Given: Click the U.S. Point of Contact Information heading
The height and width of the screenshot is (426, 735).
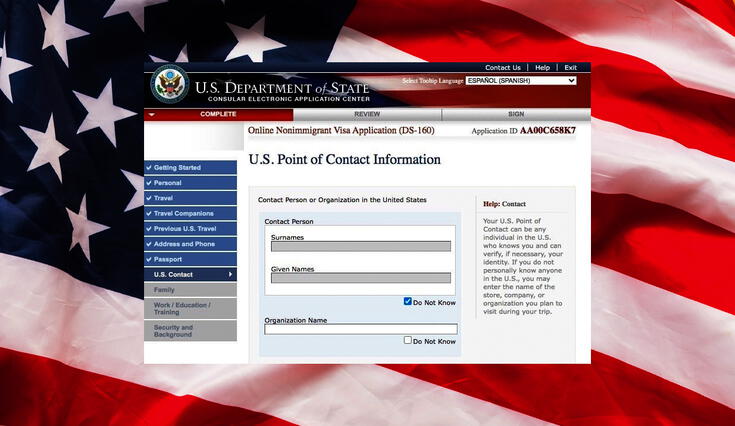Looking at the screenshot, I should point(345,159).
